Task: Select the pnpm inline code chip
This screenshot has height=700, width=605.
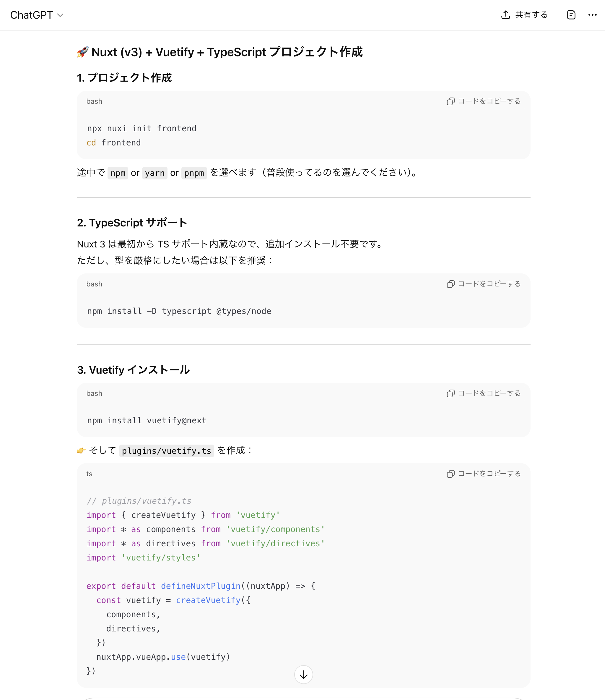Action: pyautogui.click(x=194, y=173)
